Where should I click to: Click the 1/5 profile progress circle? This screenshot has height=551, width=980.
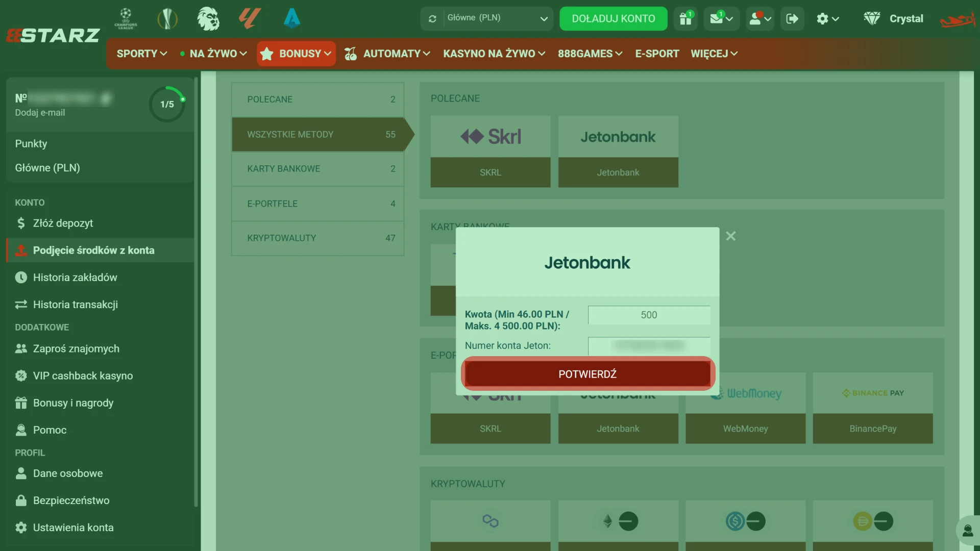click(167, 105)
